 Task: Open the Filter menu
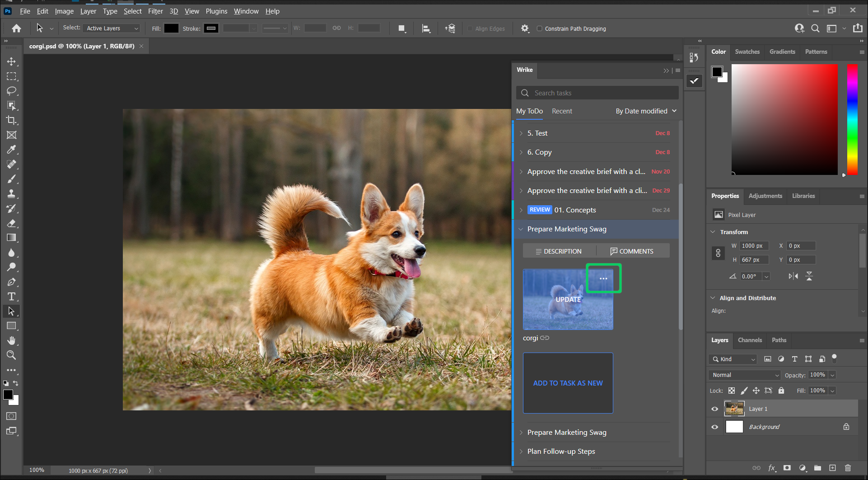155,11
